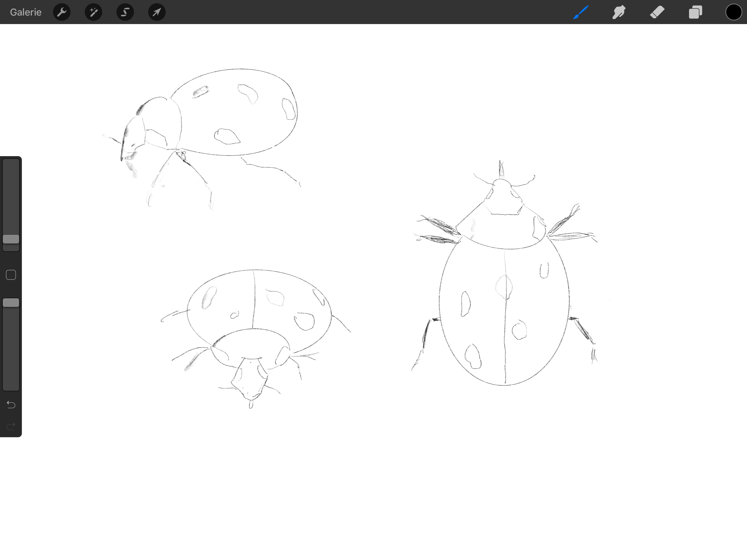Tap the square Modify button in sidebar
747x560 pixels.
[11, 275]
